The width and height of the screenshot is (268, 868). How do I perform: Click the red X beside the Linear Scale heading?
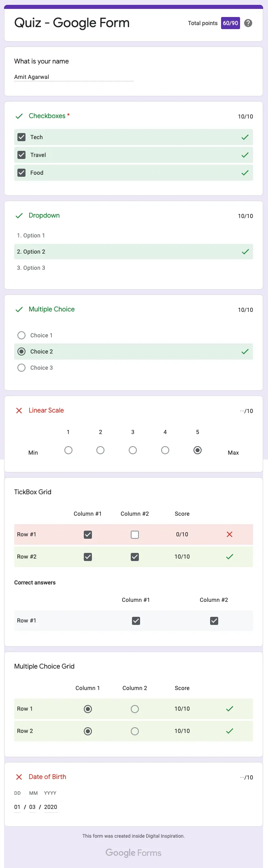[x=19, y=410]
